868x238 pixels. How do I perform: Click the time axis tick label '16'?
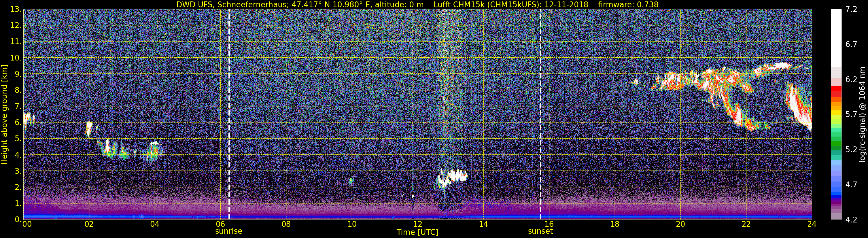click(x=549, y=224)
